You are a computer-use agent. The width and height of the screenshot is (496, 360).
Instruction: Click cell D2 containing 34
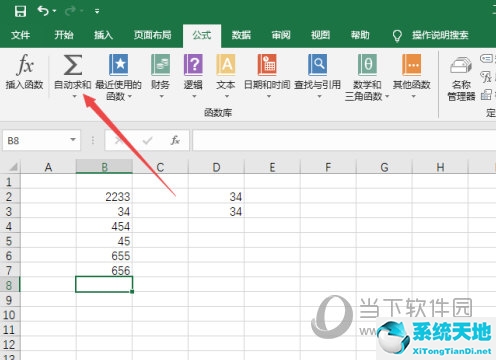pos(216,196)
